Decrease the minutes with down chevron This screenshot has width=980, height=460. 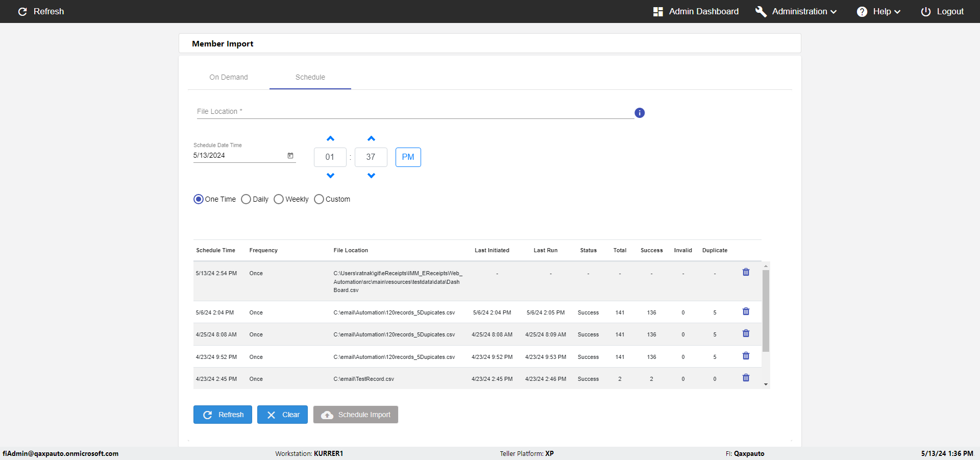point(371,176)
